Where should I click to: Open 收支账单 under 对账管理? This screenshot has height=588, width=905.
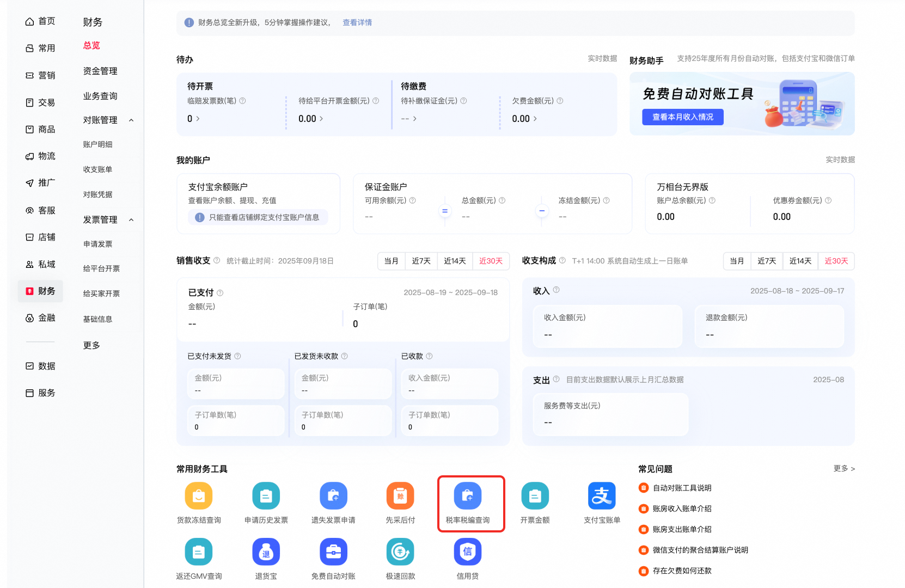pos(98,170)
